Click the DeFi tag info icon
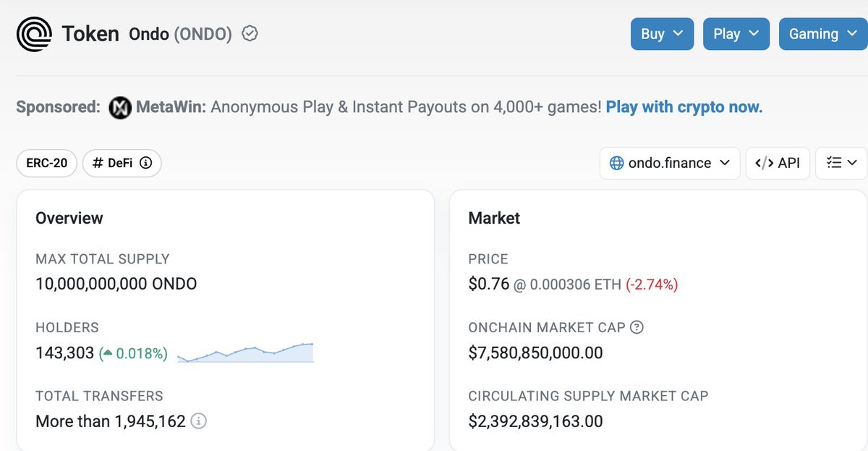The height and width of the screenshot is (451, 868). (145, 163)
